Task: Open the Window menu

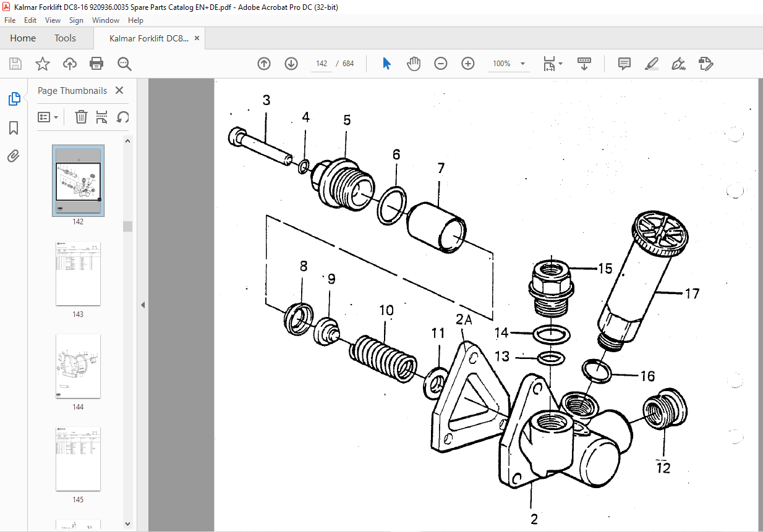Action: [x=106, y=20]
